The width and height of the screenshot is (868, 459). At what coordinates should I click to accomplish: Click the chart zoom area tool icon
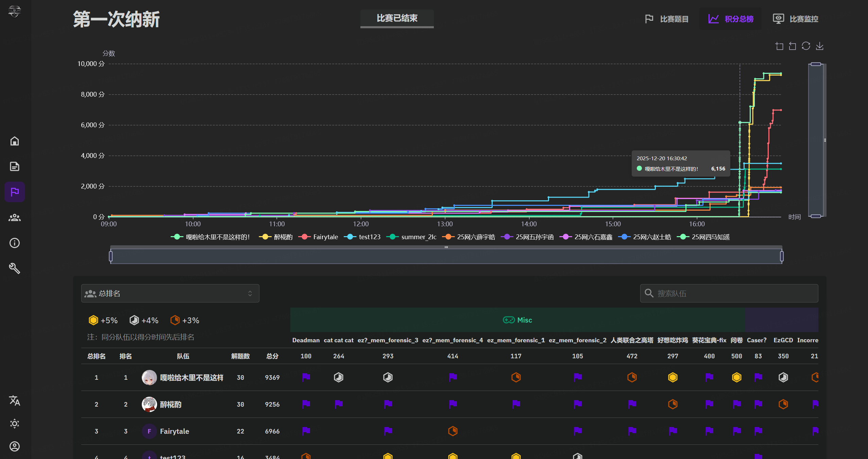779,46
